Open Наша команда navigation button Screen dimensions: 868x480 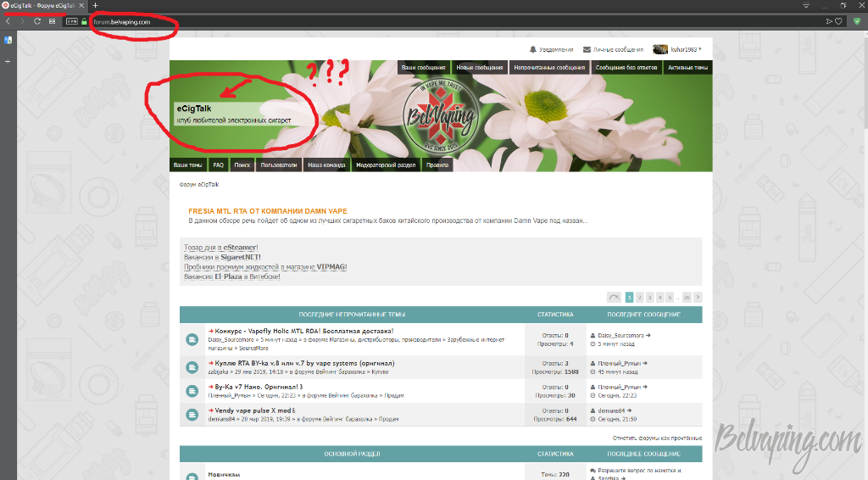click(326, 165)
